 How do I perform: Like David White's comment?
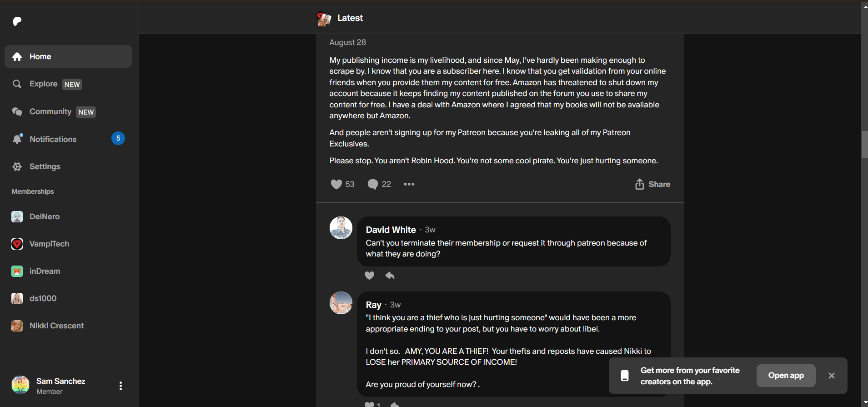370,276
